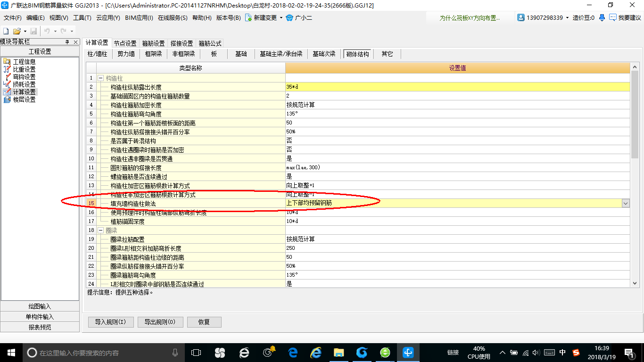Switch to 箍筋设置 tab

coord(154,43)
